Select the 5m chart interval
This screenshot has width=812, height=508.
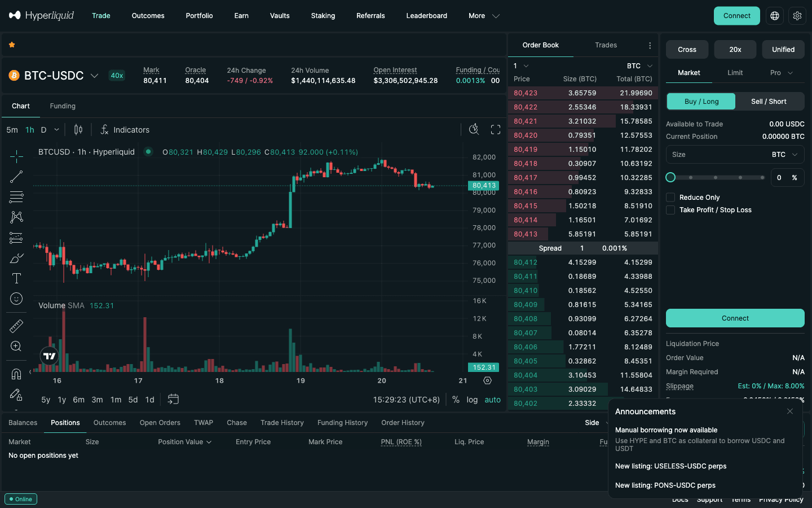12,130
